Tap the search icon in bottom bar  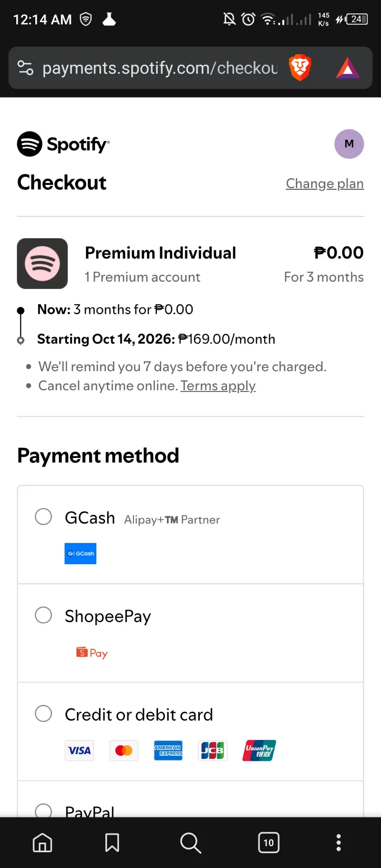[x=190, y=843]
